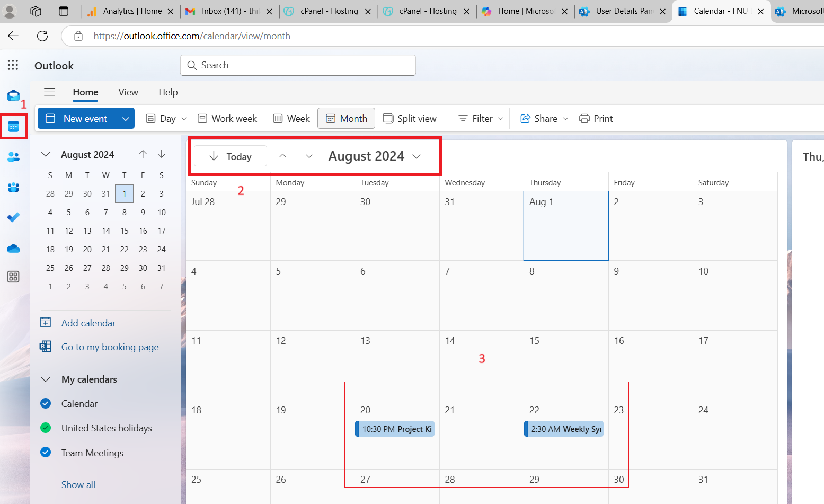The height and width of the screenshot is (504, 824).
Task: Open the People contacts icon in sidebar
Action: (x=13, y=157)
